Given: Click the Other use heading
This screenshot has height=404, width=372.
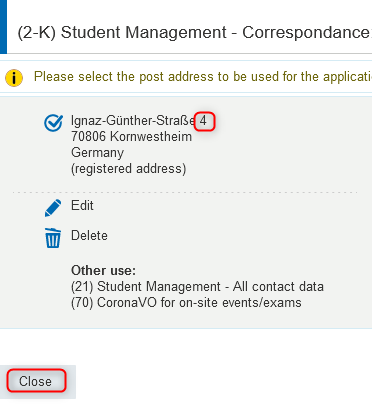Looking at the screenshot, I should click(103, 270).
